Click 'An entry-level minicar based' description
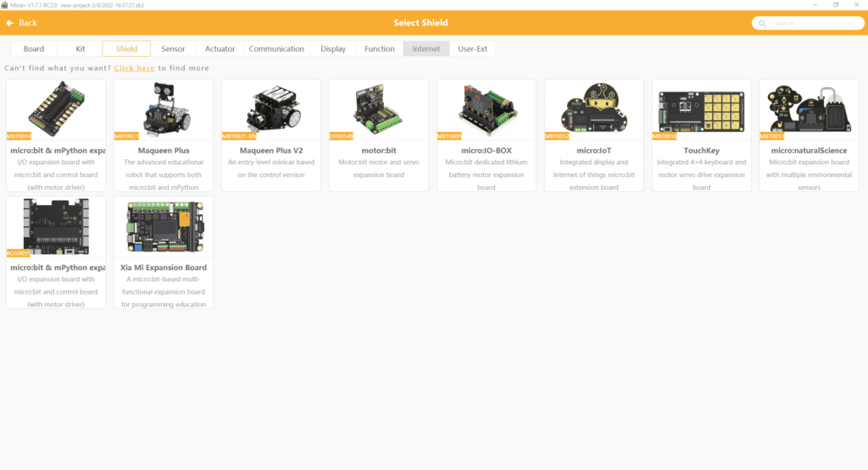 point(271,163)
